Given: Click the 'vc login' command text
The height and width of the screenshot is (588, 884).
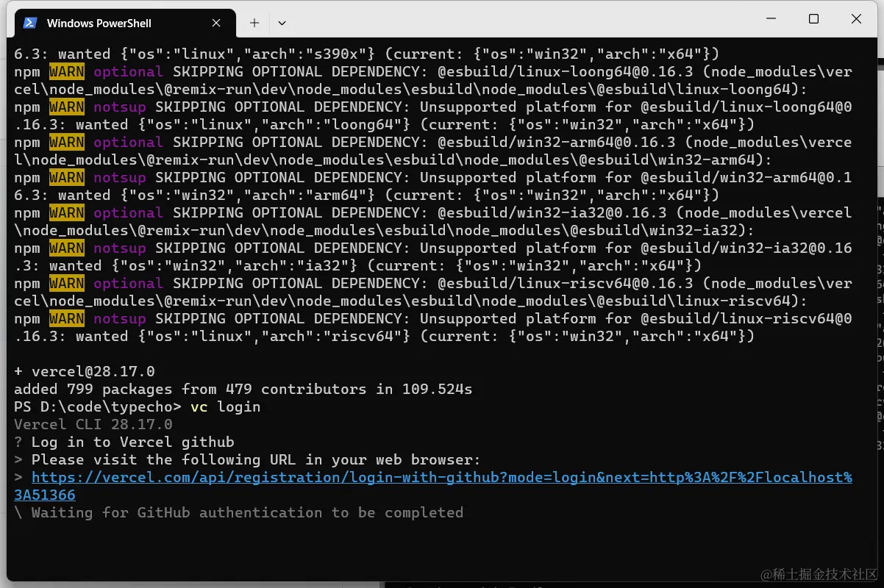Looking at the screenshot, I should [225, 407].
